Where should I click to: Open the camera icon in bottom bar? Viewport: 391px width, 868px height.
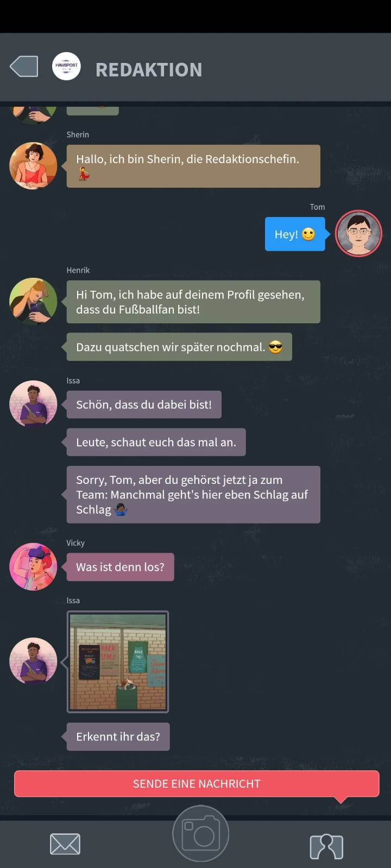[200, 834]
